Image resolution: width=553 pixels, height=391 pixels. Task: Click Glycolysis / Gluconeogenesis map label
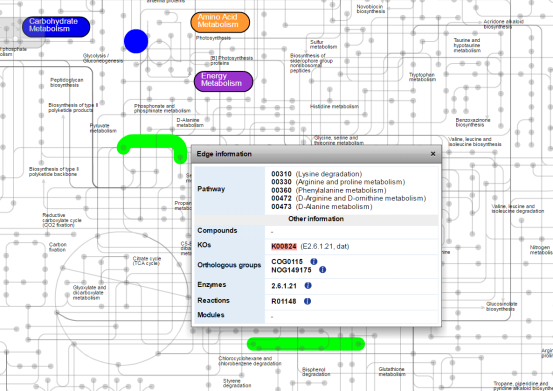pos(103,58)
